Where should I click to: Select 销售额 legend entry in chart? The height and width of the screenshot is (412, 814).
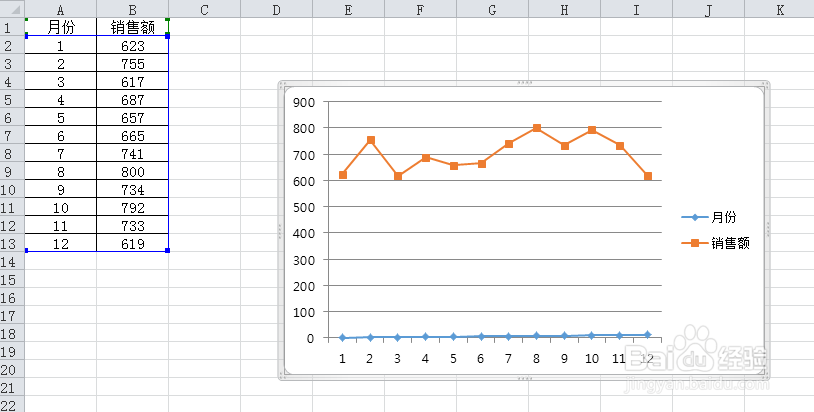coord(715,243)
